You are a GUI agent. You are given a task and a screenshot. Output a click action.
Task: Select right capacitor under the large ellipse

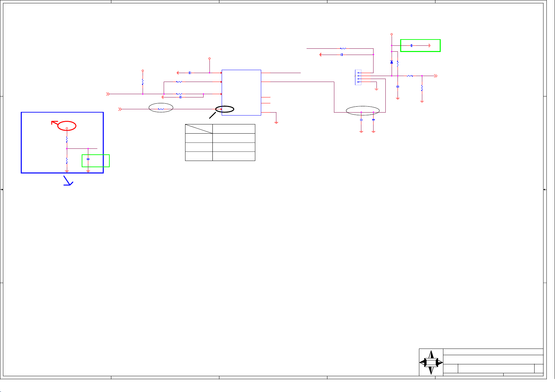(x=373, y=120)
